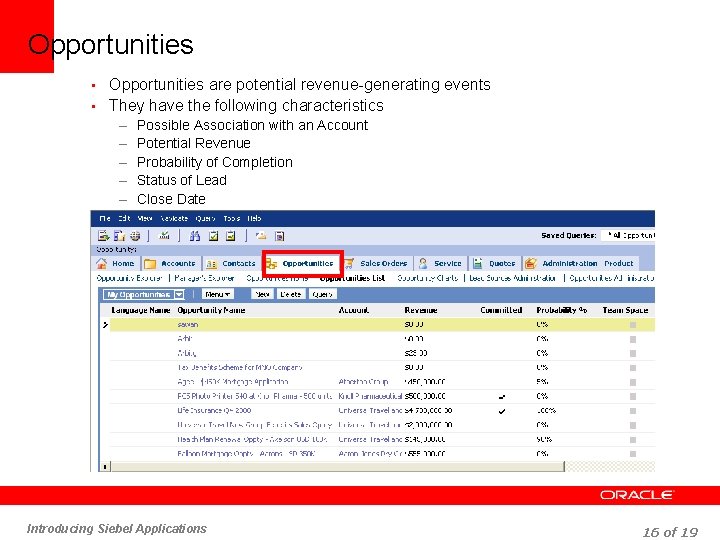The width and height of the screenshot is (720, 540).
Task: Sort by Probability % column header
Action: [x=562, y=310]
